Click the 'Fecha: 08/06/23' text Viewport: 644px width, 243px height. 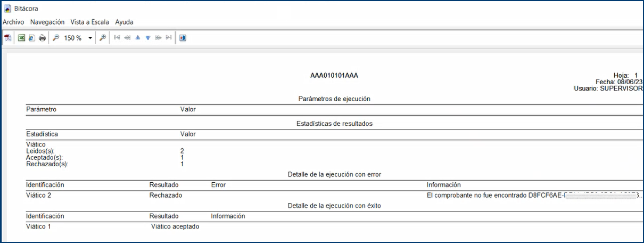click(x=619, y=82)
